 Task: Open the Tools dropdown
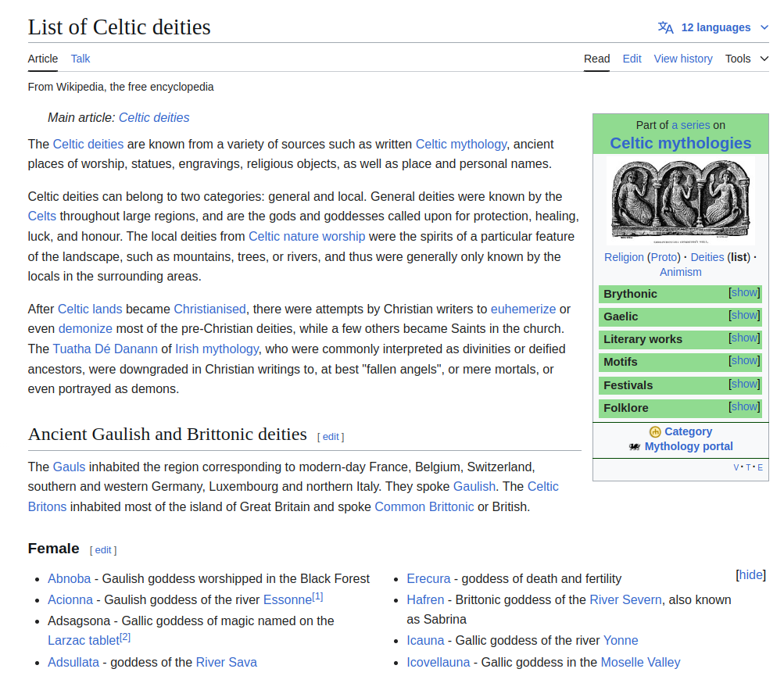tap(746, 59)
